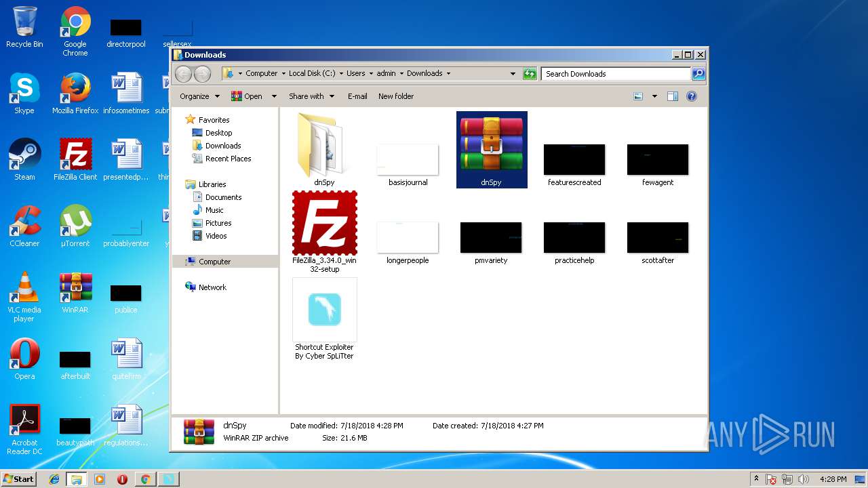This screenshot has height=488, width=868.
Task: Open the view options dropdown arrow
Action: coord(654,96)
